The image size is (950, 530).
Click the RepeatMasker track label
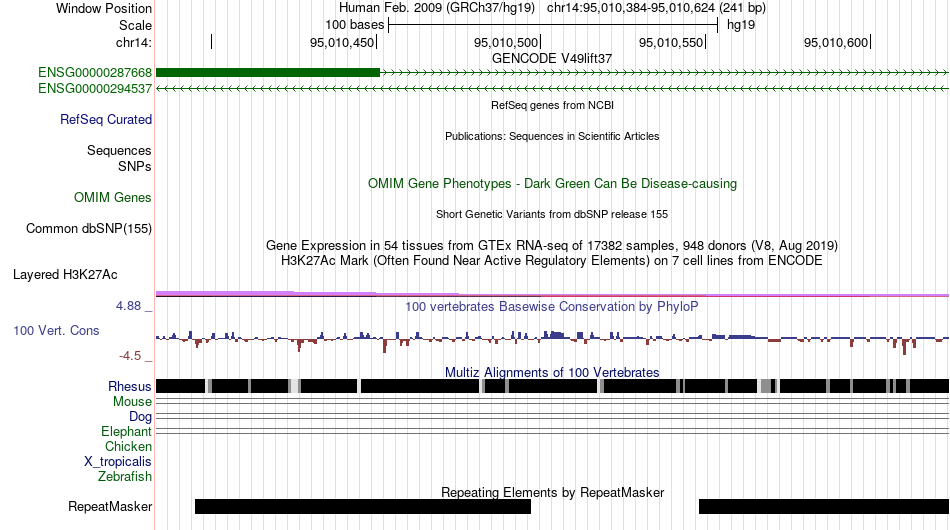tap(110, 506)
